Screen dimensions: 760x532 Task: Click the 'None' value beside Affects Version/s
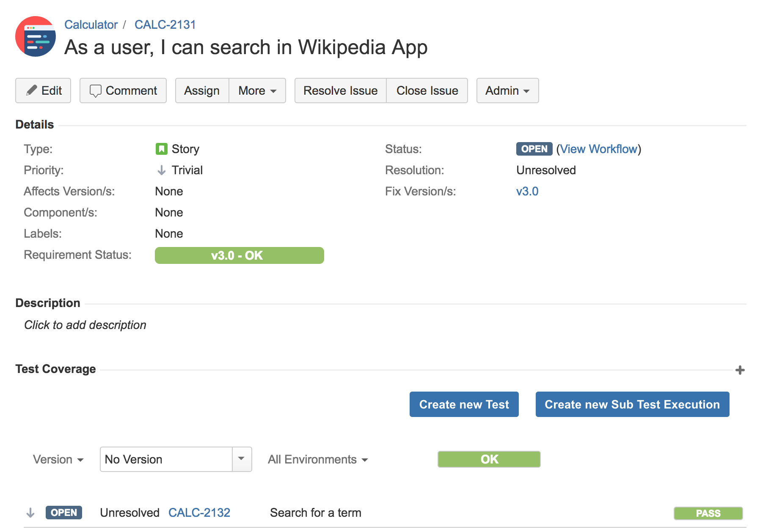(x=169, y=191)
